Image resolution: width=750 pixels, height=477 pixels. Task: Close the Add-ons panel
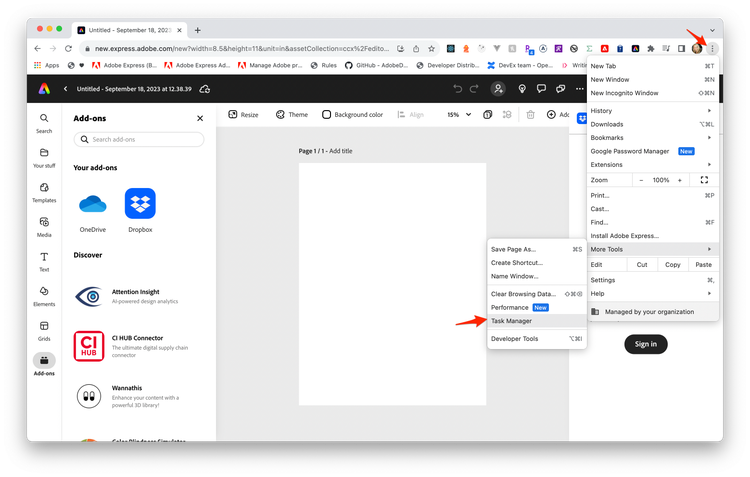(x=200, y=118)
